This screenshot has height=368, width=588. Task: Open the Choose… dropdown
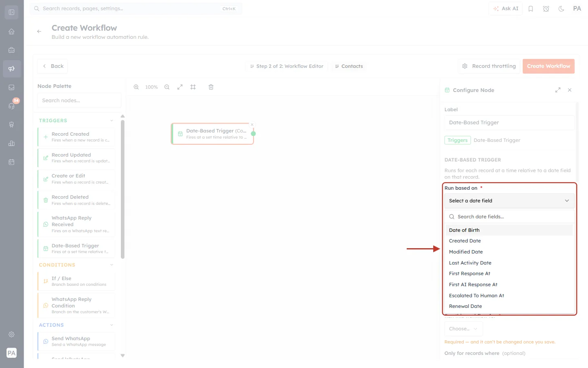(463, 329)
